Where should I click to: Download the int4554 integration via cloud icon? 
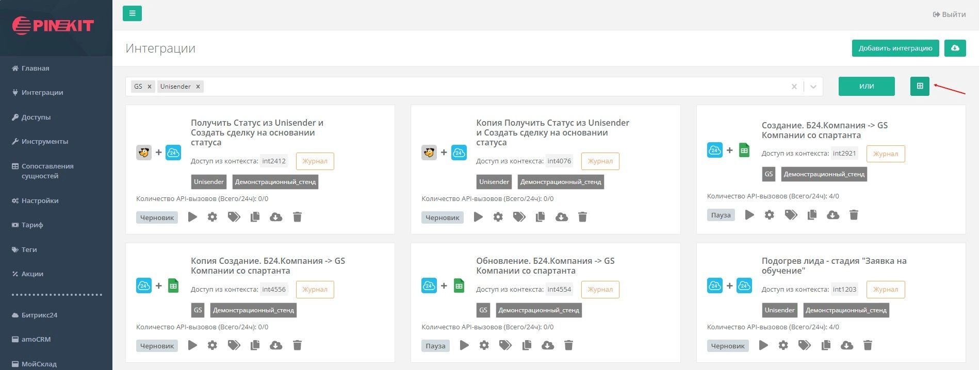click(548, 345)
